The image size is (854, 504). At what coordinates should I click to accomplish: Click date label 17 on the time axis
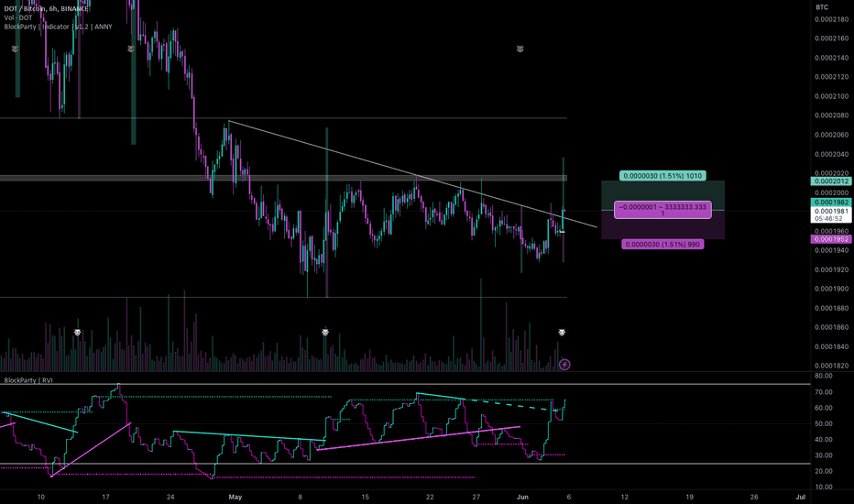tap(105, 497)
